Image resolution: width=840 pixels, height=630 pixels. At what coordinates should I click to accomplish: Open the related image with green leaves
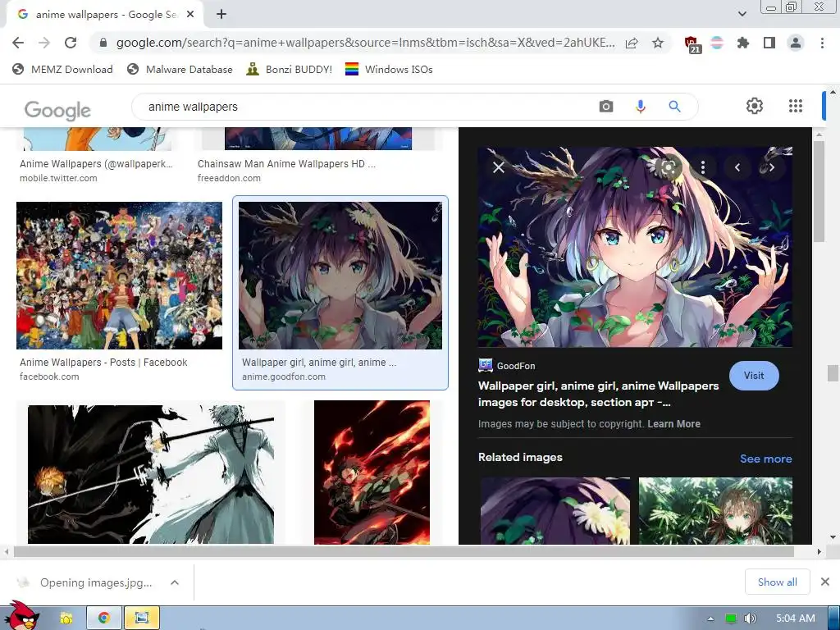tap(715, 511)
